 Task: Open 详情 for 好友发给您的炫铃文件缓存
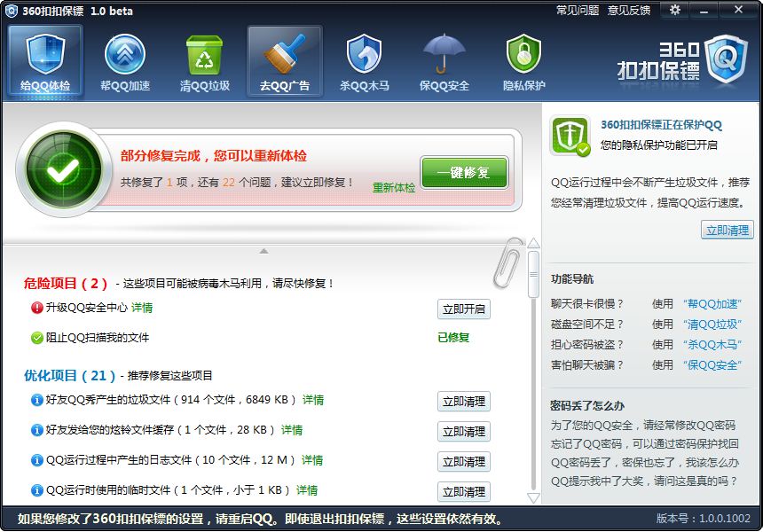point(292,430)
